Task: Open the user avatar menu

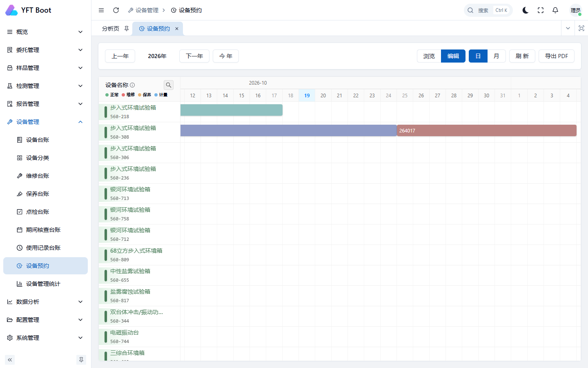Action: (x=576, y=10)
